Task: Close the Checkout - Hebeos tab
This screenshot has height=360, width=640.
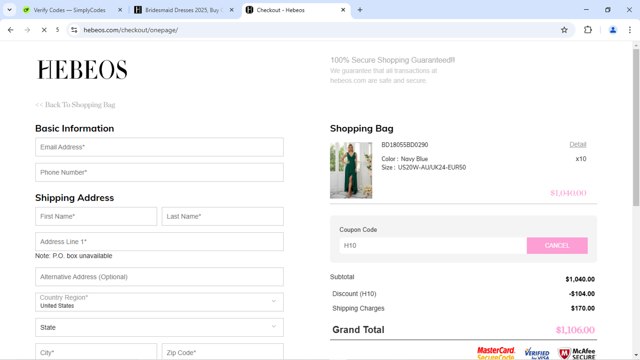Action: click(x=343, y=10)
